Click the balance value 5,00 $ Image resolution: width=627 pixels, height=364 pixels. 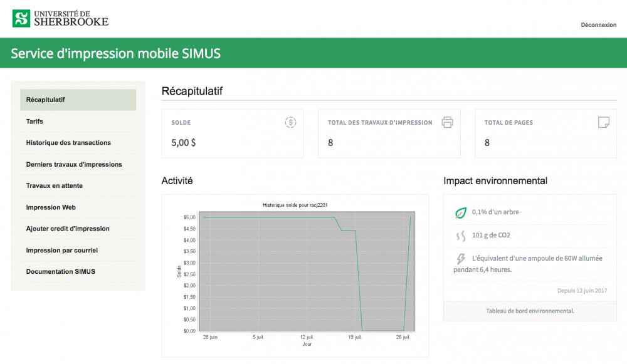(184, 143)
